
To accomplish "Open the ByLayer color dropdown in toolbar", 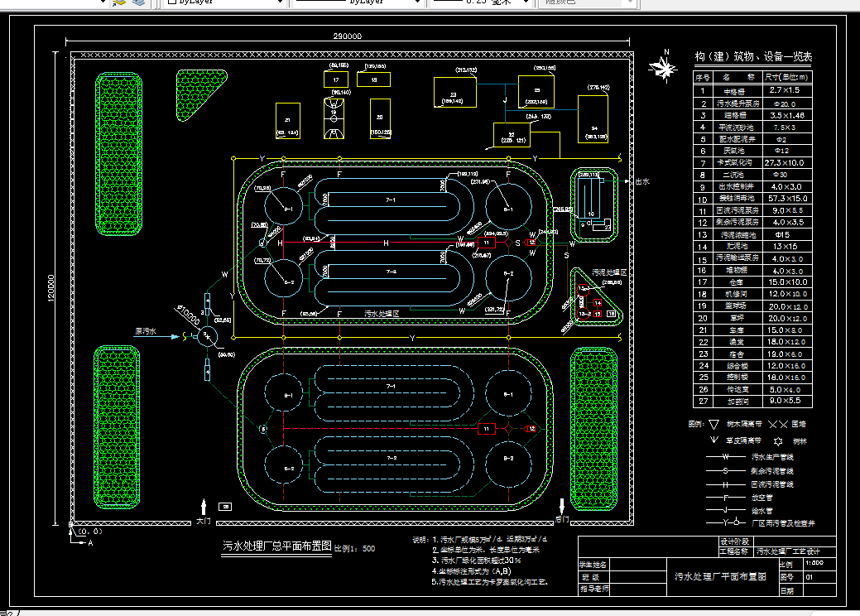I will (x=225, y=2).
